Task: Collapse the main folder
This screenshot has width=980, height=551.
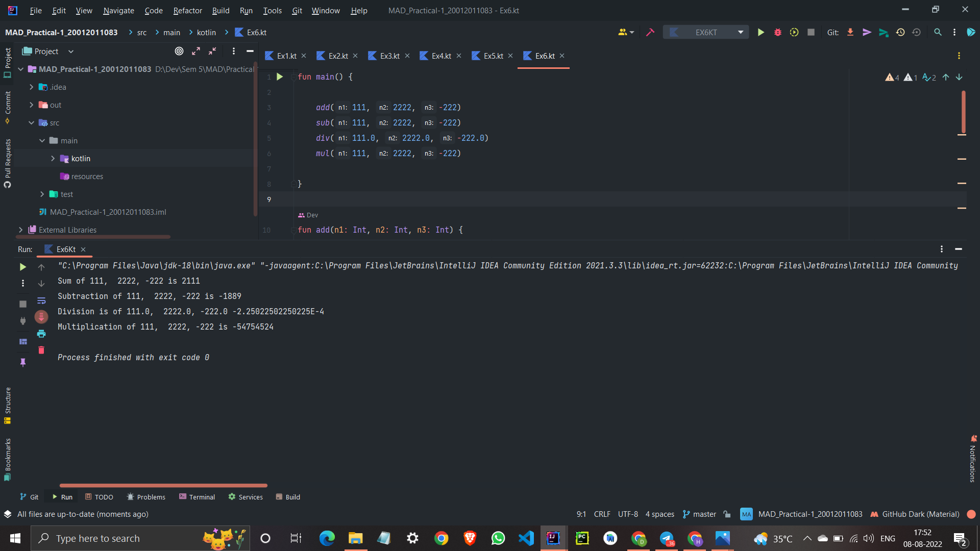Action: 42,140
